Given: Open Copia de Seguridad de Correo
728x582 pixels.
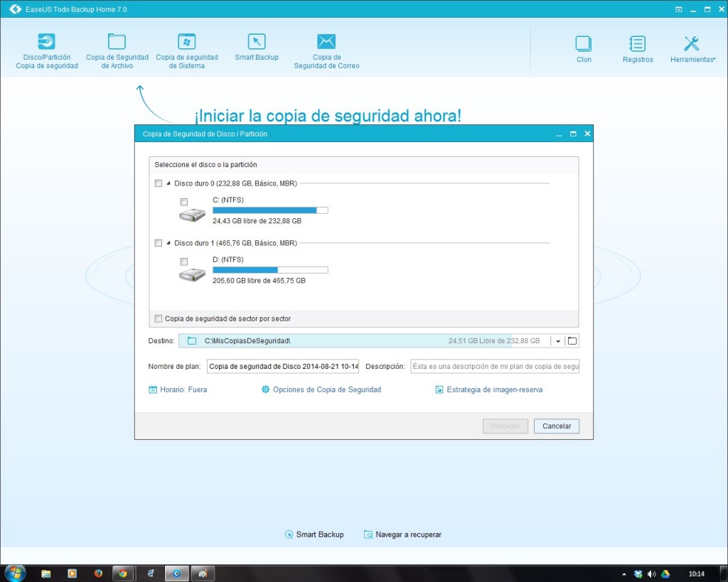Looking at the screenshot, I should coord(326,50).
